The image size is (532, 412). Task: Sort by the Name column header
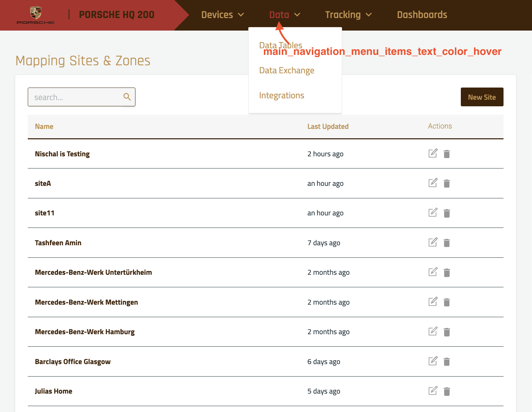44,126
